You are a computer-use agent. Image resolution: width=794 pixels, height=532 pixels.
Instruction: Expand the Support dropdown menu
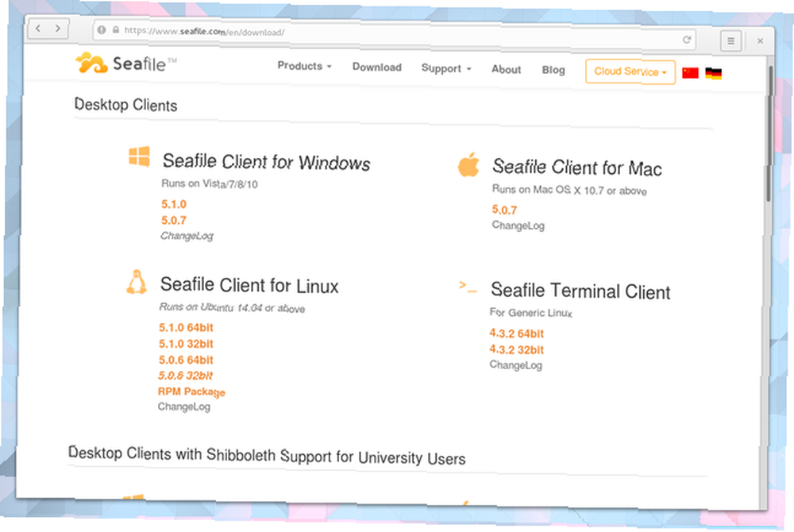click(446, 68)
